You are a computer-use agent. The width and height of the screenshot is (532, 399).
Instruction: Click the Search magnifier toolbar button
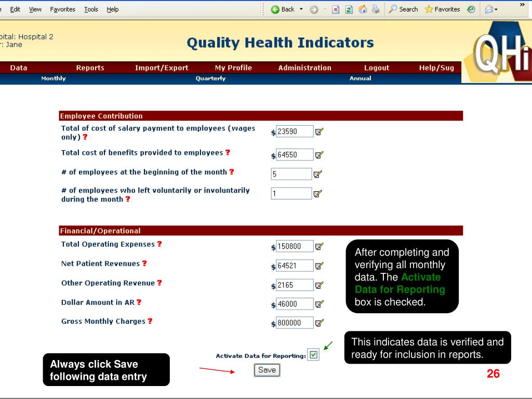coord(403,9)
